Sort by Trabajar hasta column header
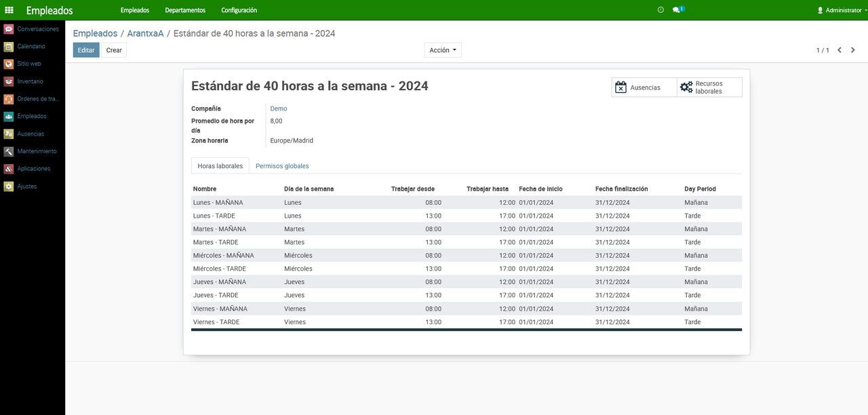This screenshot has height=415, width=868. pyautogui.click(x=488, y=189)
